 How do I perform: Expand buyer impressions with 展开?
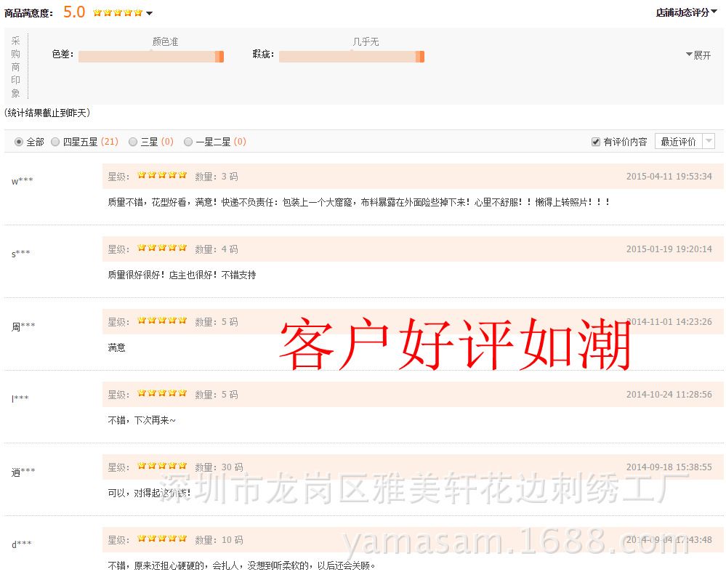(698, 55)
